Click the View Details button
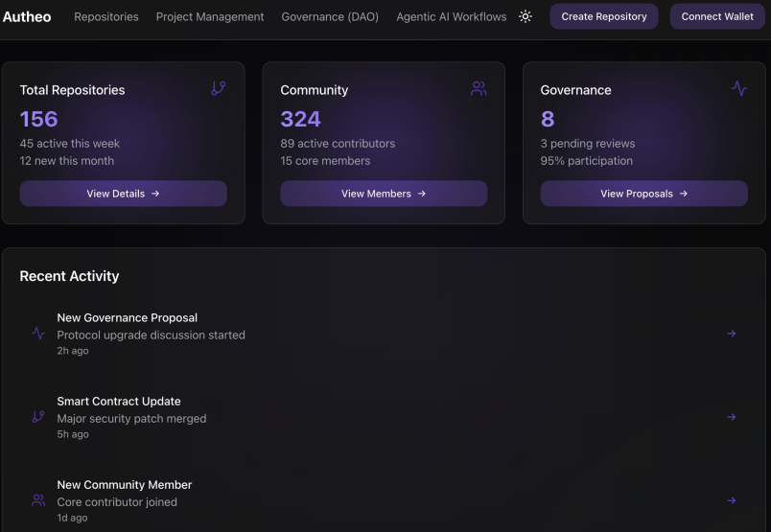 point(124,194)
